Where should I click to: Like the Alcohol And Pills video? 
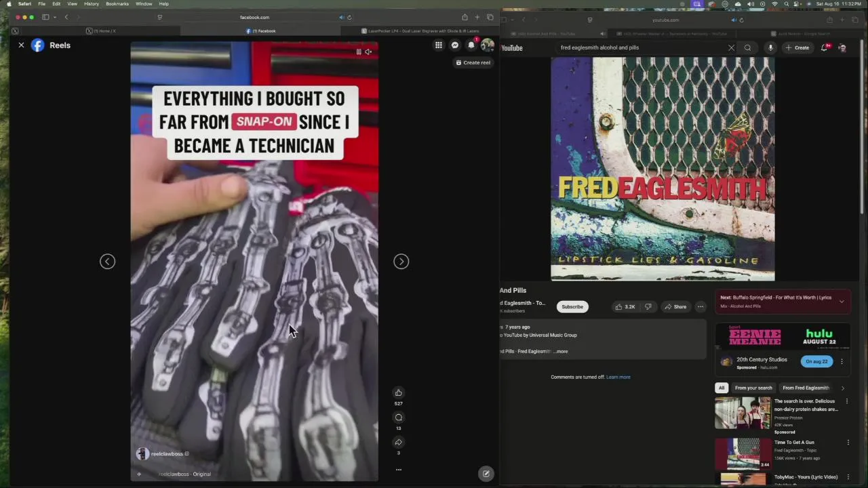pyautogui.click(x=625, y=307)
